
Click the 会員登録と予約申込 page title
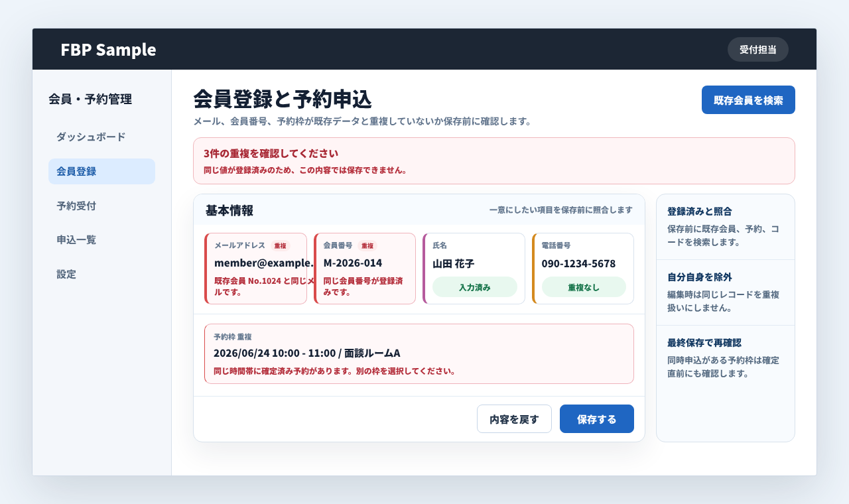coord(283,99)
